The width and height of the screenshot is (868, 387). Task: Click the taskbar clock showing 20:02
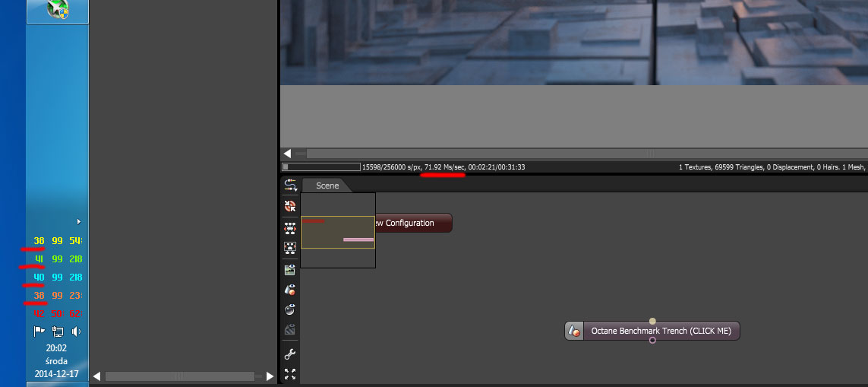(x=56, y=348)
